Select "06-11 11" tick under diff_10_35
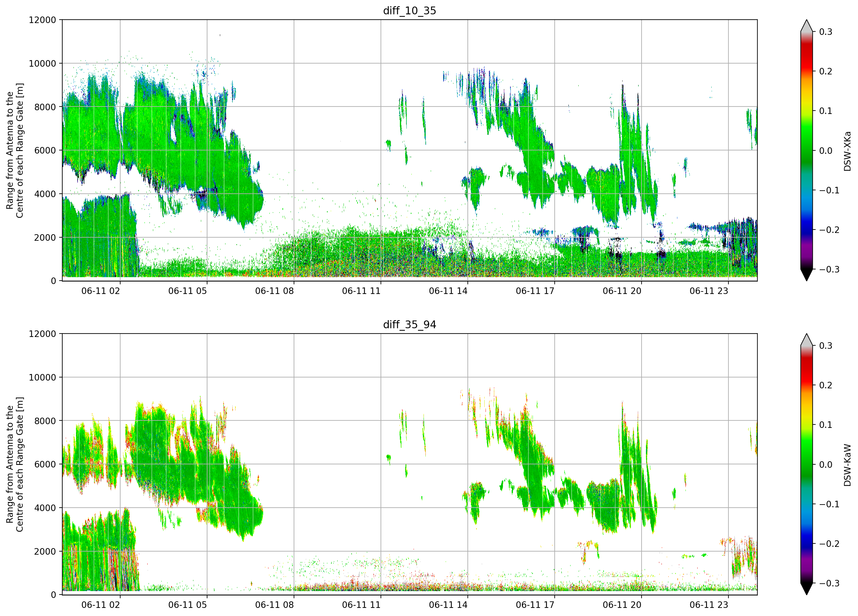This screenshot has width=858, height=616. tap(361, 291)
